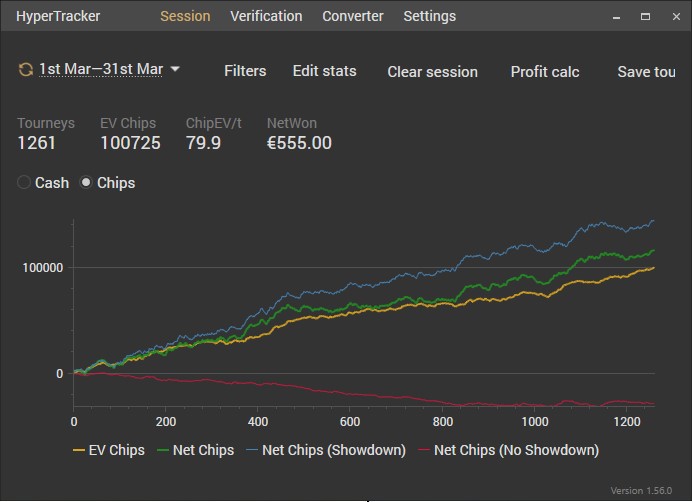The image size is (692, 502).
Task: Click Edit stats
Action: click(324, 71)
